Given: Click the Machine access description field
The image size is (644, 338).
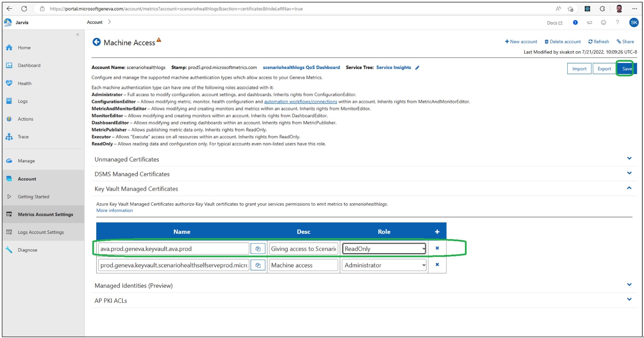Looking at the screenshot, I should point(303,265).
